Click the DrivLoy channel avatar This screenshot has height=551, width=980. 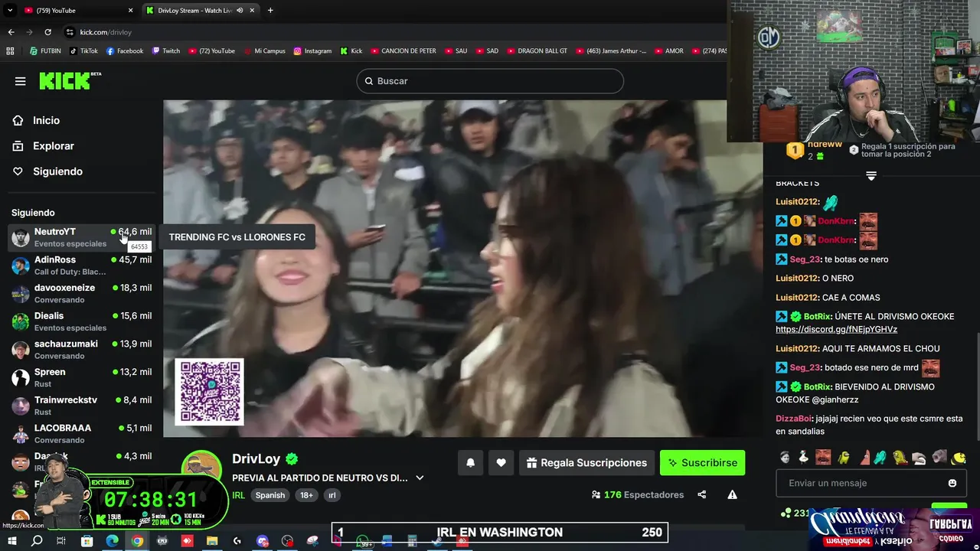coord(201,467)
